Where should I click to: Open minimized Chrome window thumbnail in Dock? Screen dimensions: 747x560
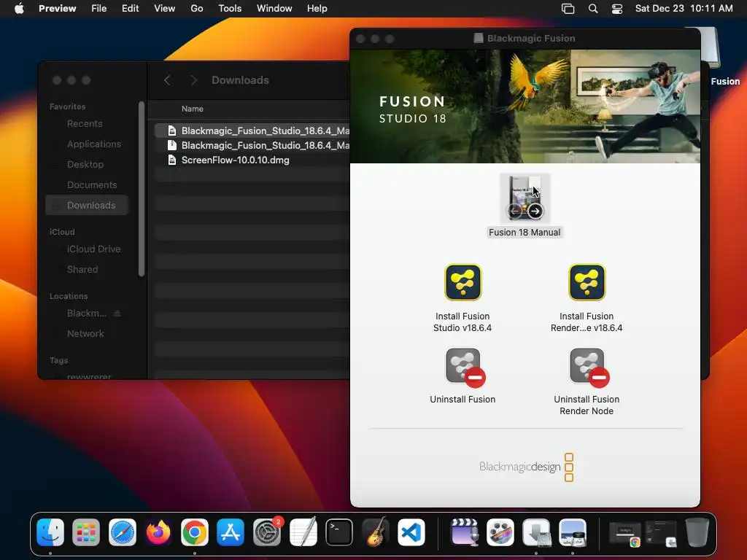(625, 534)
